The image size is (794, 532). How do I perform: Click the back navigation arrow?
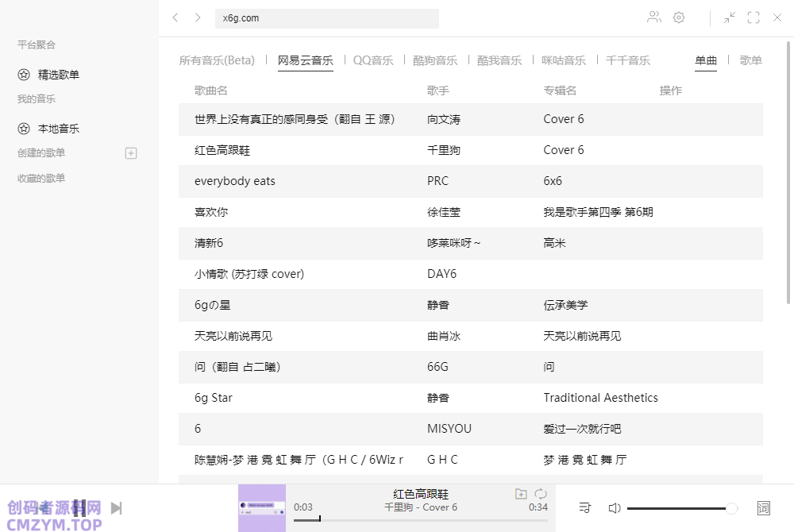coord(175,17)
